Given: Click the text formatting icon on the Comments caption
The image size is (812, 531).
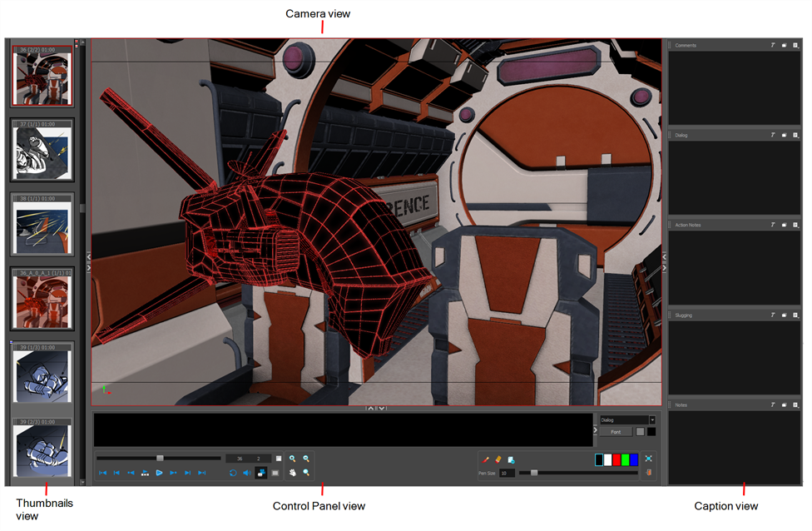Looking at the screenshot, I should pos(772,45).
